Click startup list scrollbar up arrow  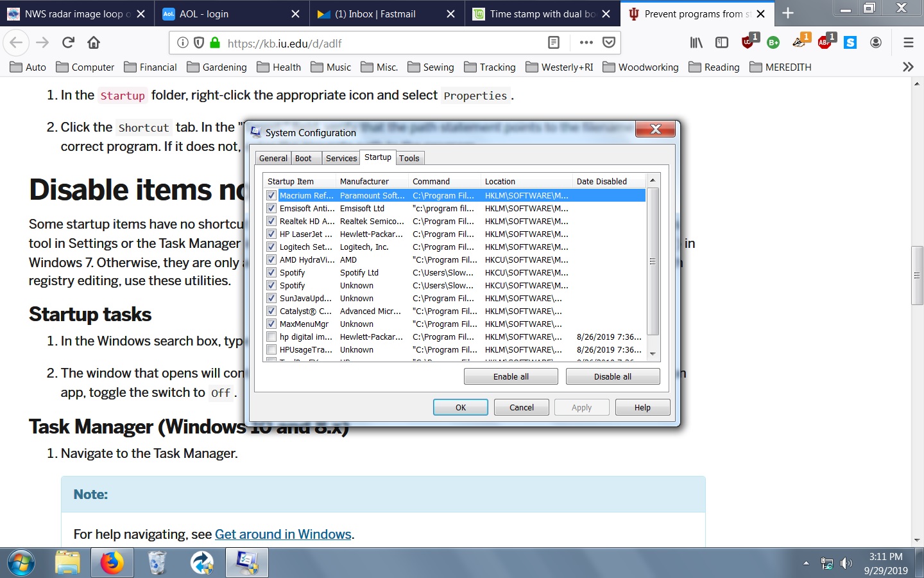653,180
